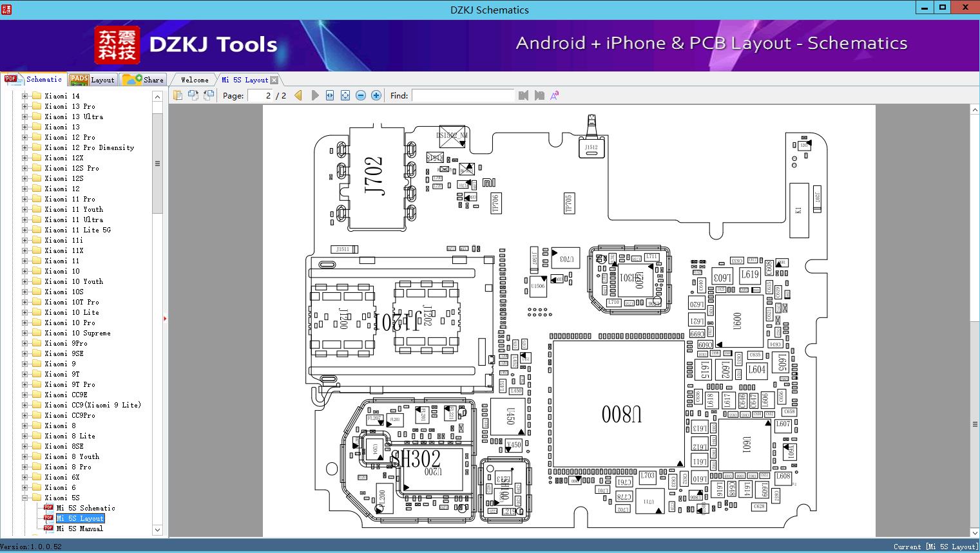The height and width of the screenshot is (553, 980).
Task: Click tree panel scroll up arrow
Action: [x=157, y=97]
